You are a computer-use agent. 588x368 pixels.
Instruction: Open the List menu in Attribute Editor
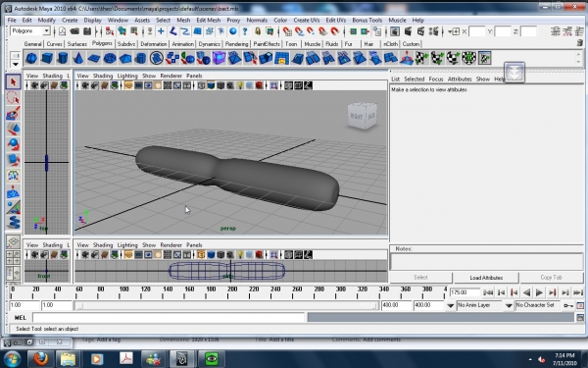[395, 79]
